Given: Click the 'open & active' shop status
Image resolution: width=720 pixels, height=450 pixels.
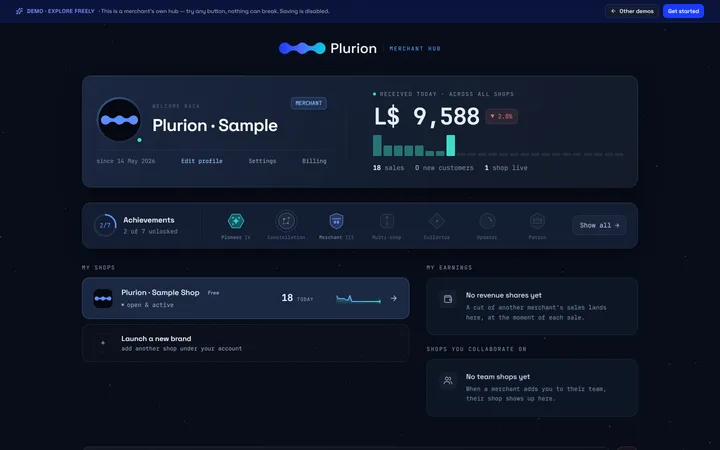Looking at the screenshot, I should 147,305.
